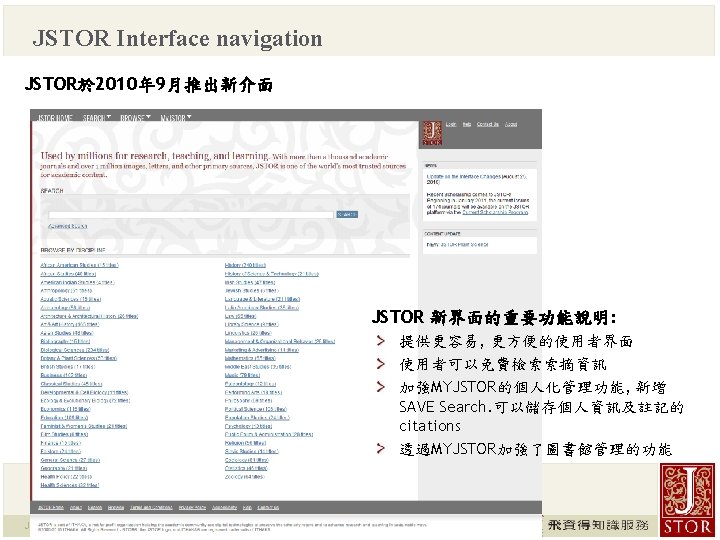Browse the Slavic Studies discipline
This screenshot has height=540, width=720.
click(x=251, y=451)
